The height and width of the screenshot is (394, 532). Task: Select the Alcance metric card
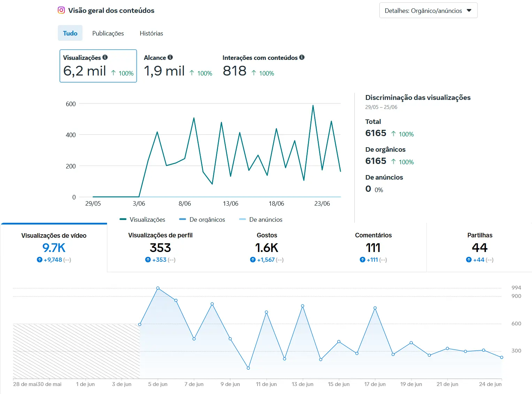tap(178, 66)
